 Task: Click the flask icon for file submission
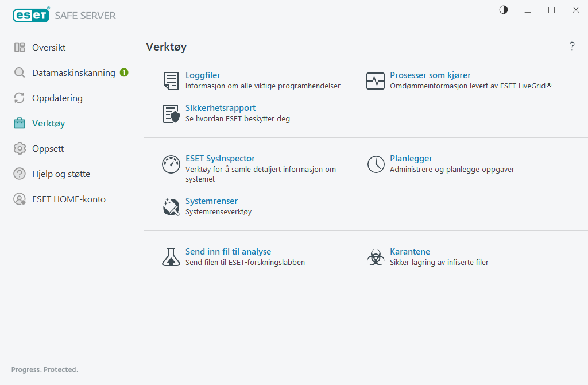[171, 257]
